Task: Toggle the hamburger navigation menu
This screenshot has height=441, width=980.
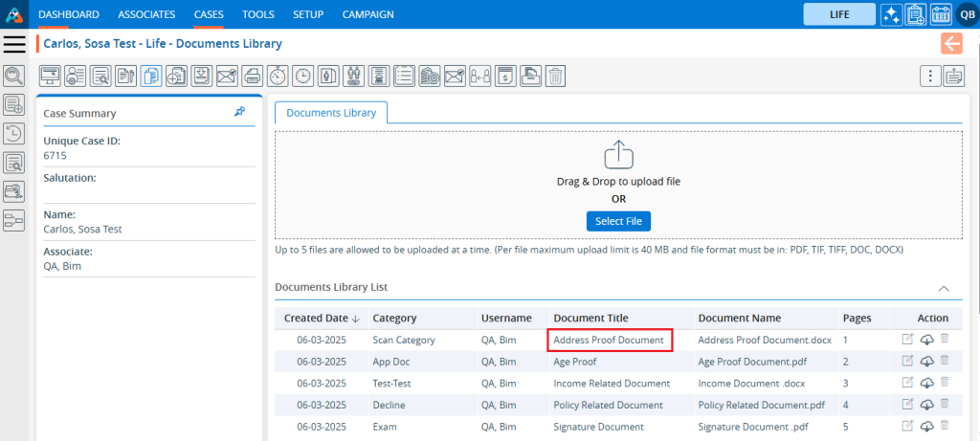Action: 14,44
